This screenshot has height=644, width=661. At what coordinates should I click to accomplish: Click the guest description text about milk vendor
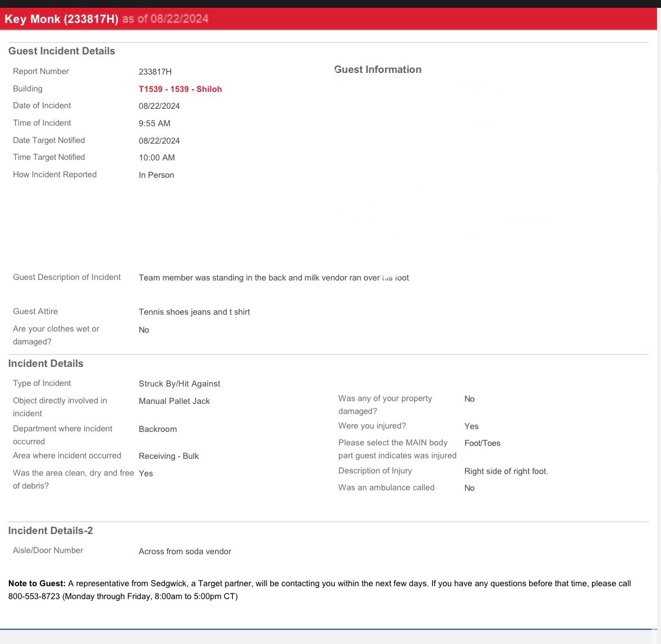(273, 278)
